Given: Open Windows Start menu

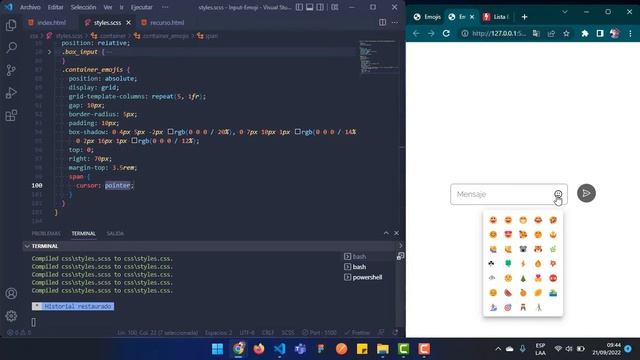Looking at the screenshot, I should (x=218, y=349).
